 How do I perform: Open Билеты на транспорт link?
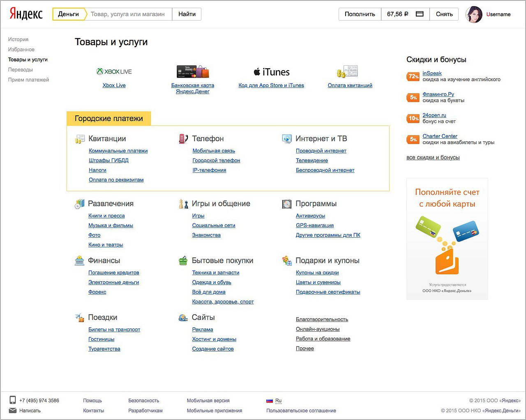114,329
